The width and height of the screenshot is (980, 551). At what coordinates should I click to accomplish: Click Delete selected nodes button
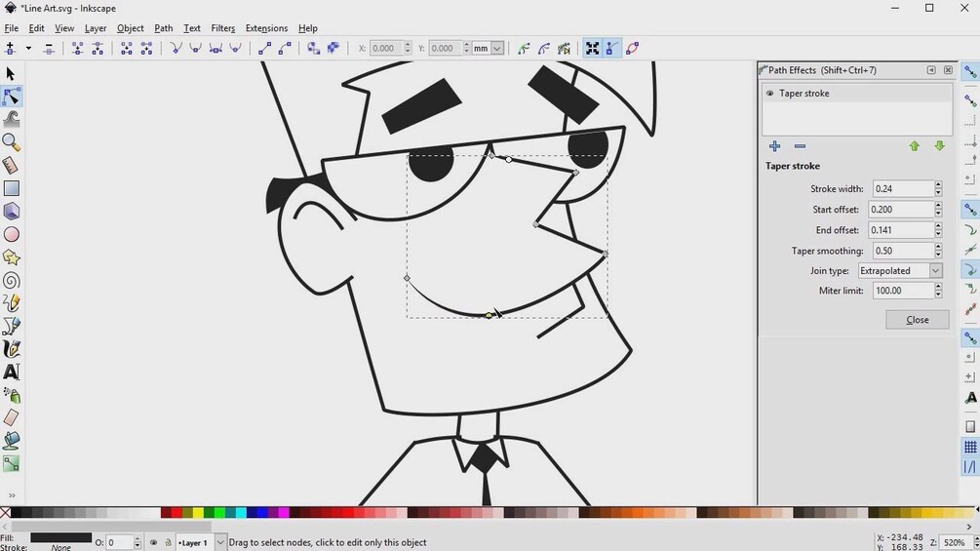pos(49,48)
